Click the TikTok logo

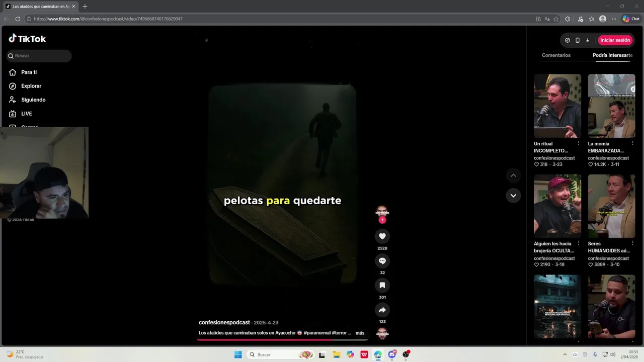(x=27, y=39)
